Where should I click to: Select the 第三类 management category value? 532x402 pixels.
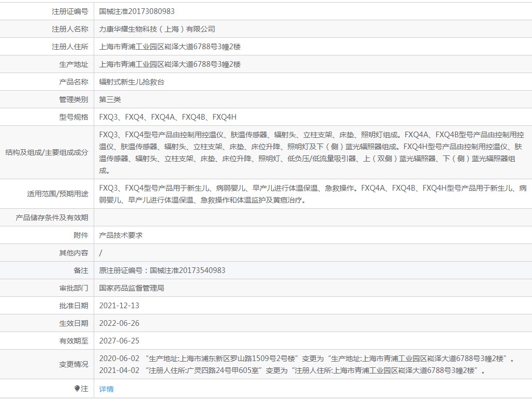(110, 99)
